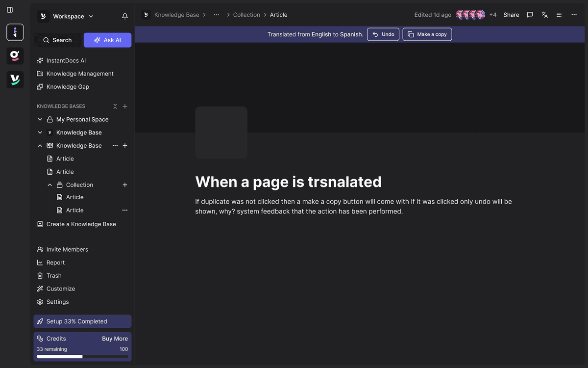Go to Trash in sidebar
The width and height of the screenshot is (588, 368).
pos(54,276)
